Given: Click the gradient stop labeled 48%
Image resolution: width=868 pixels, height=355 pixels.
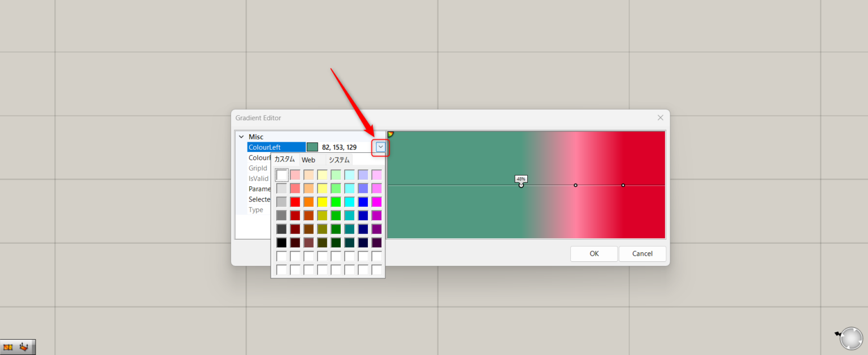Looking at the screenshot, I should tap(520, 185).
